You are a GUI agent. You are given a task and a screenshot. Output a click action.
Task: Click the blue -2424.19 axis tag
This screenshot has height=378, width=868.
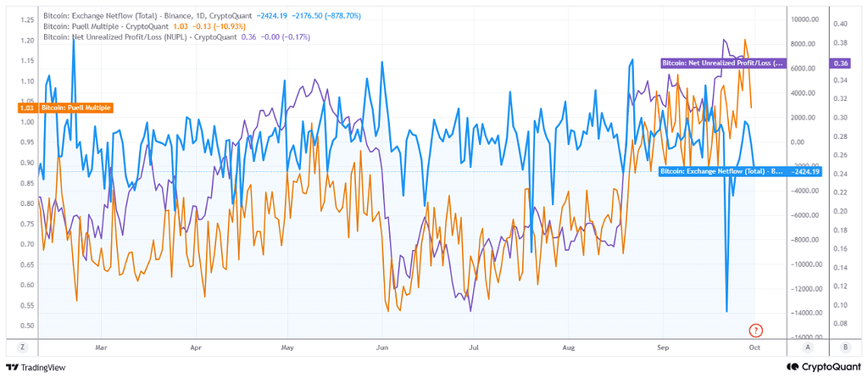805,172
